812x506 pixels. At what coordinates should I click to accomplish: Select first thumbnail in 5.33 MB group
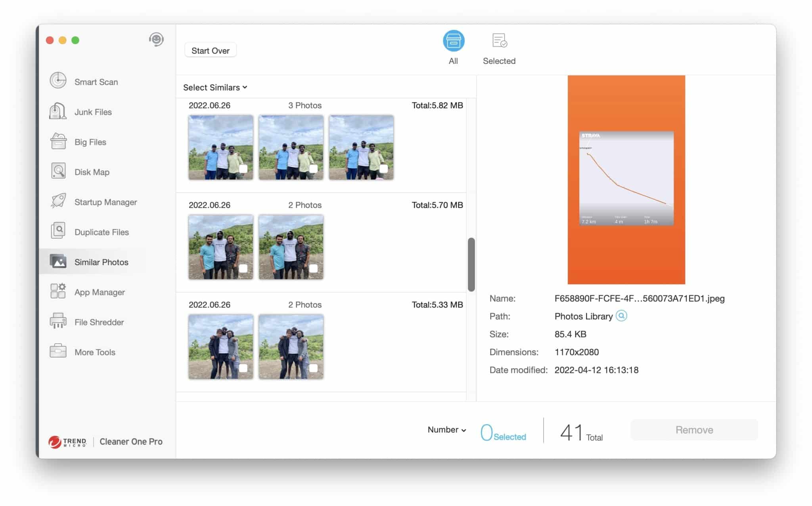[x=221, y=346]
